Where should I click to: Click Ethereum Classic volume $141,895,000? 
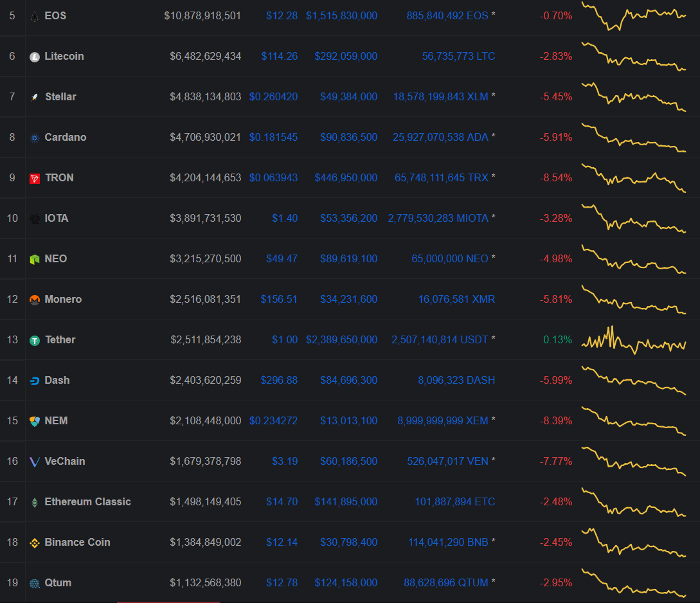point(346,501)
